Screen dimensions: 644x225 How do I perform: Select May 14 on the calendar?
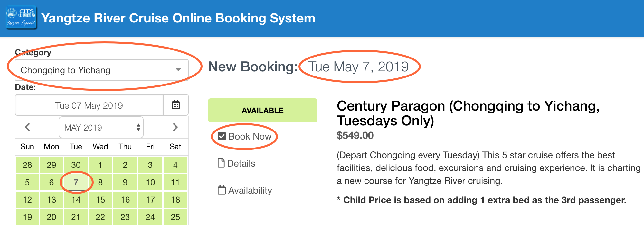(76, 200)
